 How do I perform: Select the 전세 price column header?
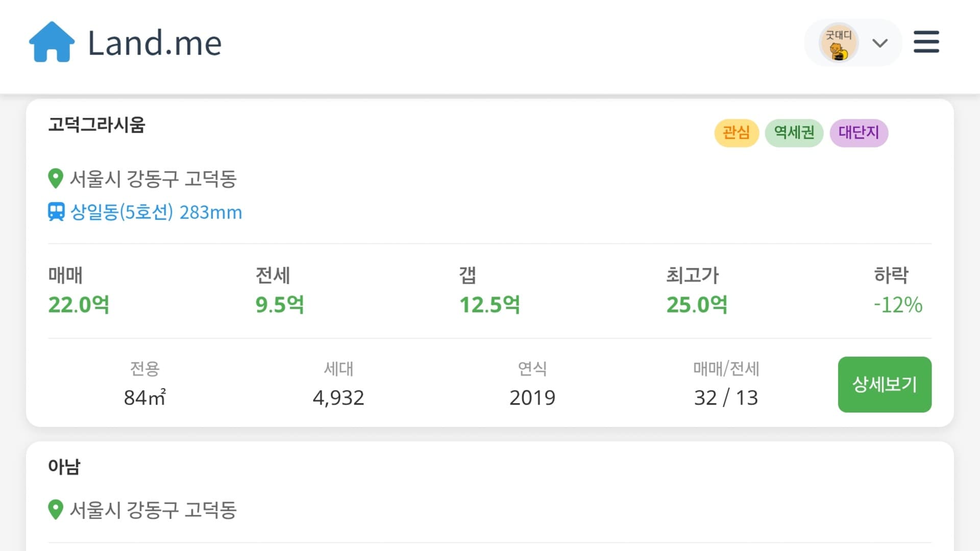point(272,275)
